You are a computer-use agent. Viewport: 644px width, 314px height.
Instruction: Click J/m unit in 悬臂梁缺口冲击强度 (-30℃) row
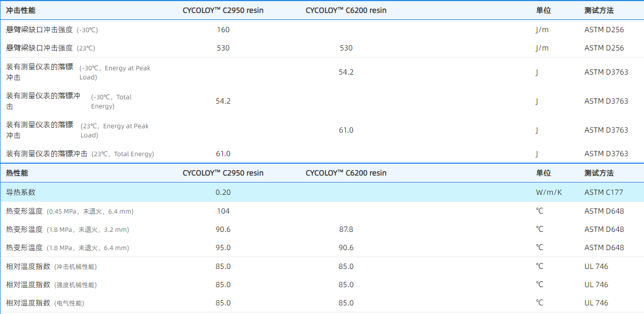pos(542,30)
